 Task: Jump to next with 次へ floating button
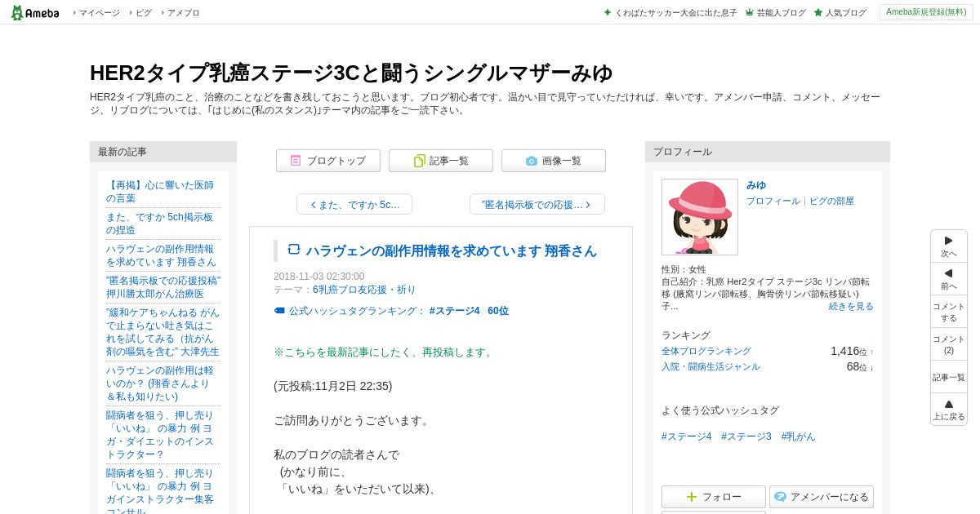(949, 246)
